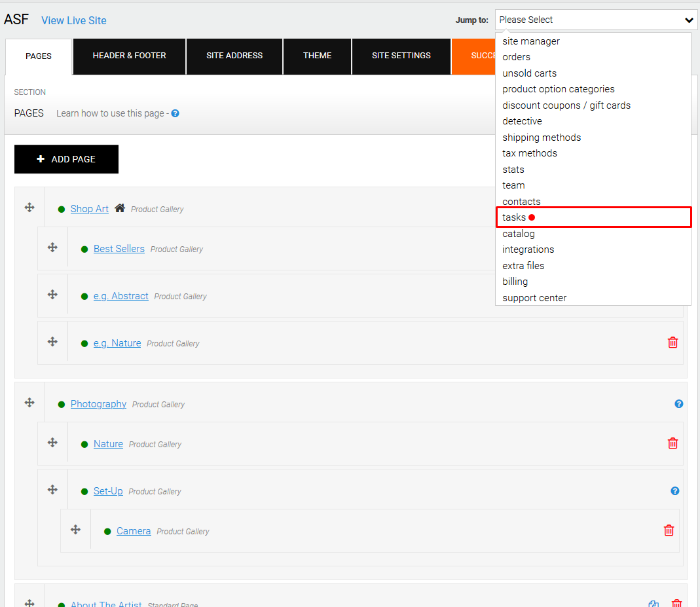Click the help icon next to Learn how

pyautogui.click(x=175, y=113)
